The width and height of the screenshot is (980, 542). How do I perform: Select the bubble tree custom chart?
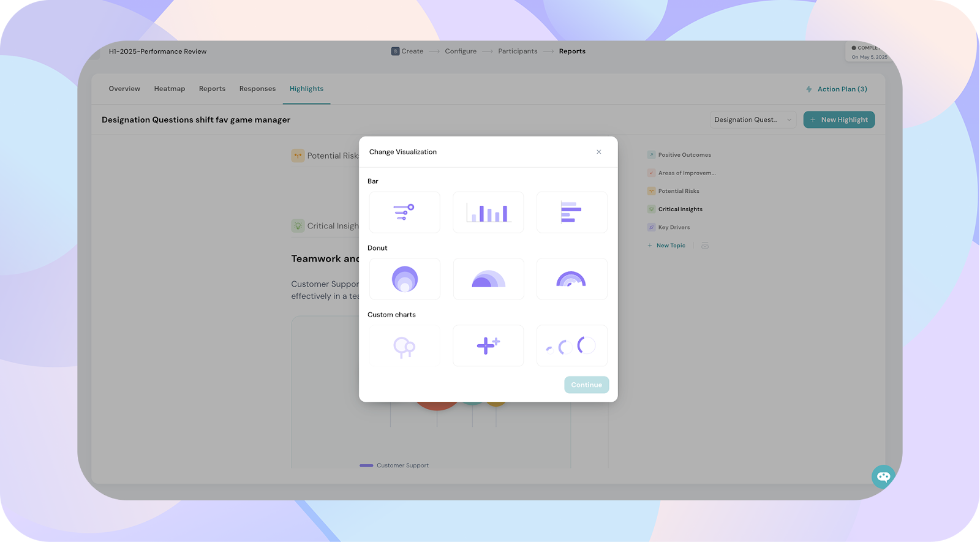(404, 345)
